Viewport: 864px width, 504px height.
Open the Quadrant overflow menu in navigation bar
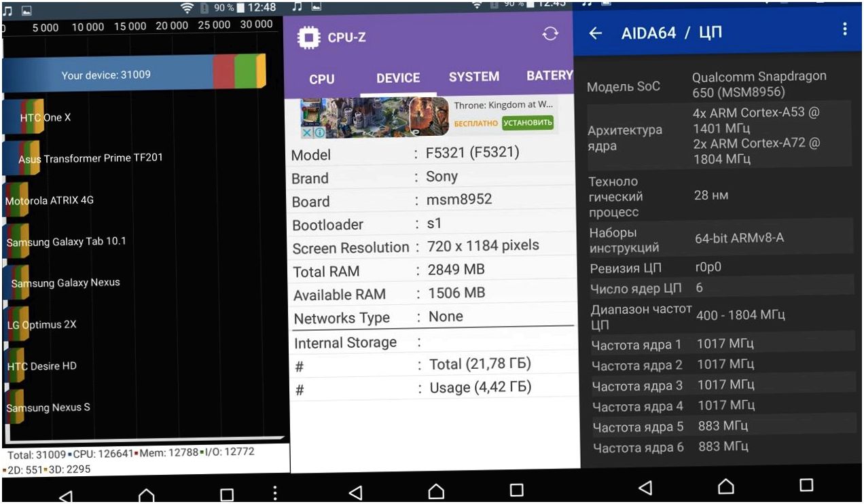pyautogui.click(x=274, y=493)
